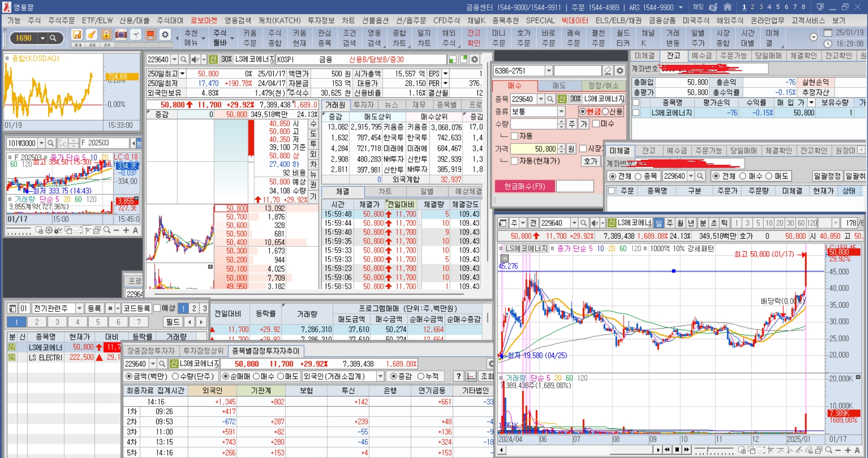Click search magnifier in chart window toolbar
This screenshot has height=458, width=868.
click(583, 223)
